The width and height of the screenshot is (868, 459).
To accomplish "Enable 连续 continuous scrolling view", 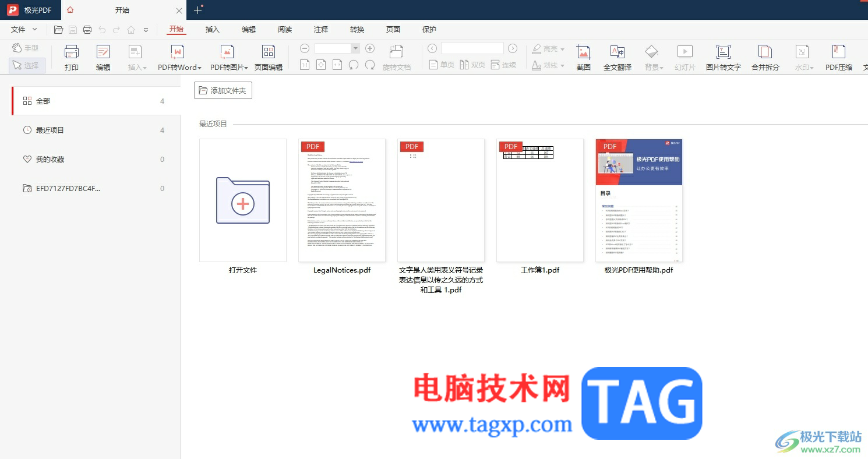I will click(504, 65).
